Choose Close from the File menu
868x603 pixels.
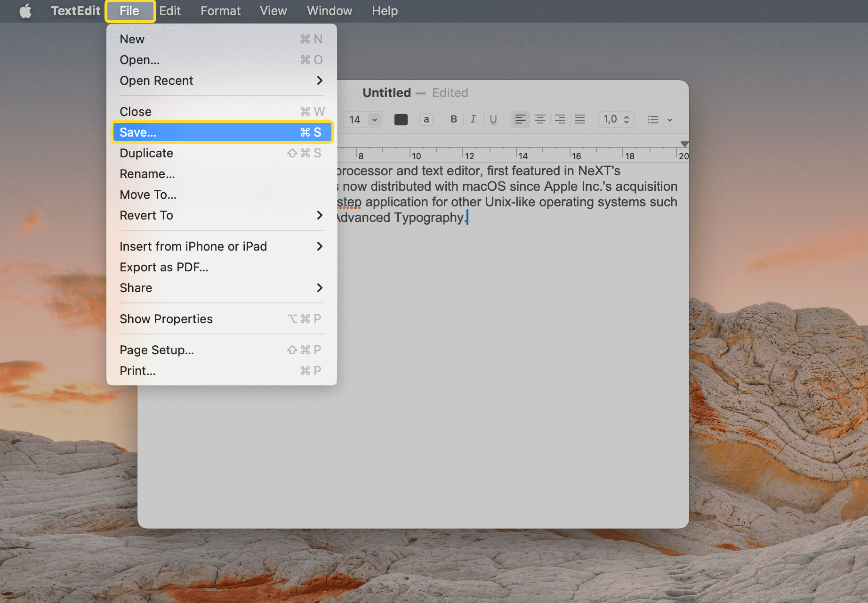[x=222, y=112]
